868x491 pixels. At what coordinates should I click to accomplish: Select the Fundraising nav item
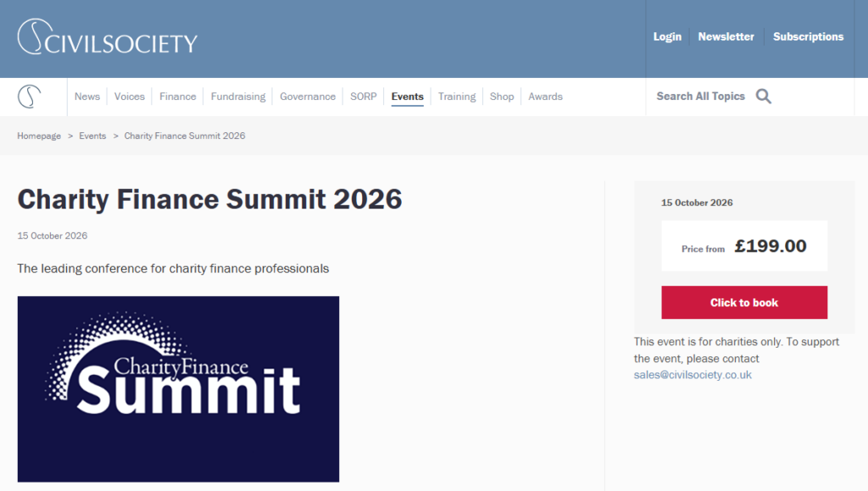click(x=238, y=97)
